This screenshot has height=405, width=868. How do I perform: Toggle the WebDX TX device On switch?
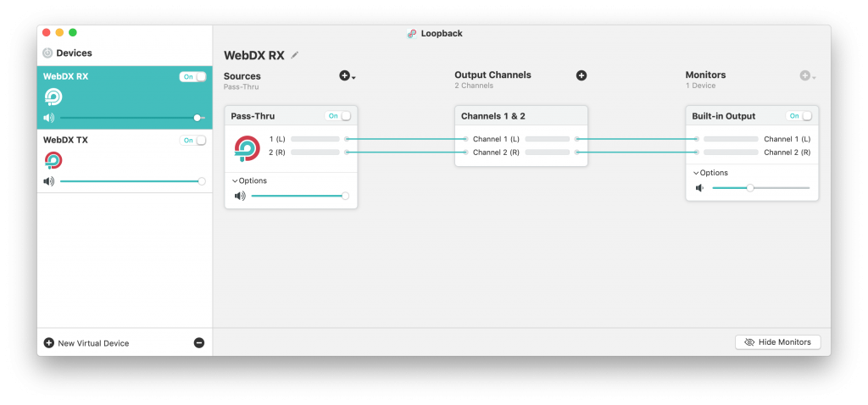click(x=192, y=141)
